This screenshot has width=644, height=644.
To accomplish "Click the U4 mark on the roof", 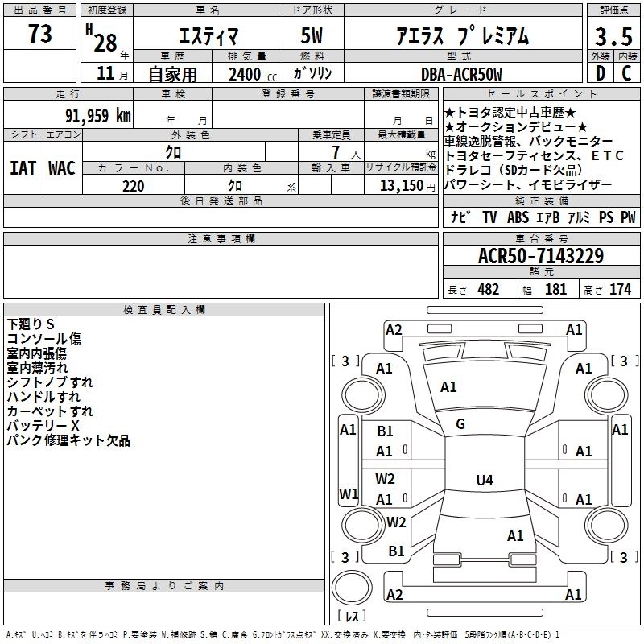I will pos(484,481).
